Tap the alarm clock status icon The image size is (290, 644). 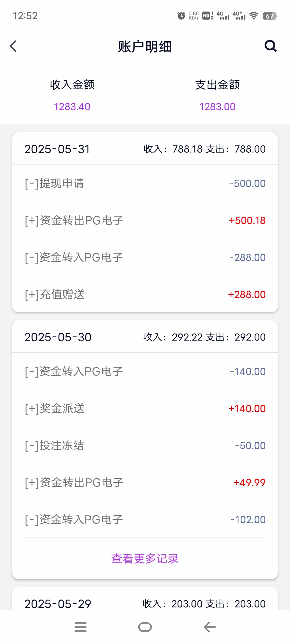[181, 16]
